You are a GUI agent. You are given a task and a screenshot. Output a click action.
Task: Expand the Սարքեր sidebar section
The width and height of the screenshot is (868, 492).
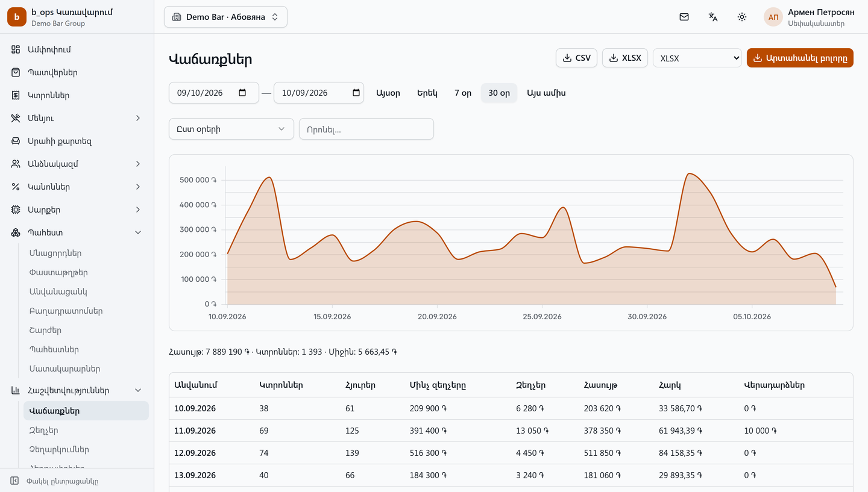coord(77,210)
